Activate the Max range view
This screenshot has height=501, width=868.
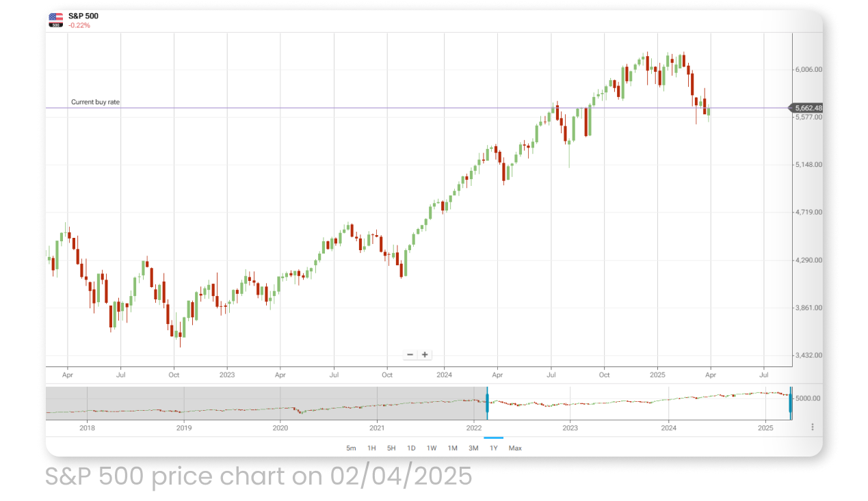click(x=514, y=448)
